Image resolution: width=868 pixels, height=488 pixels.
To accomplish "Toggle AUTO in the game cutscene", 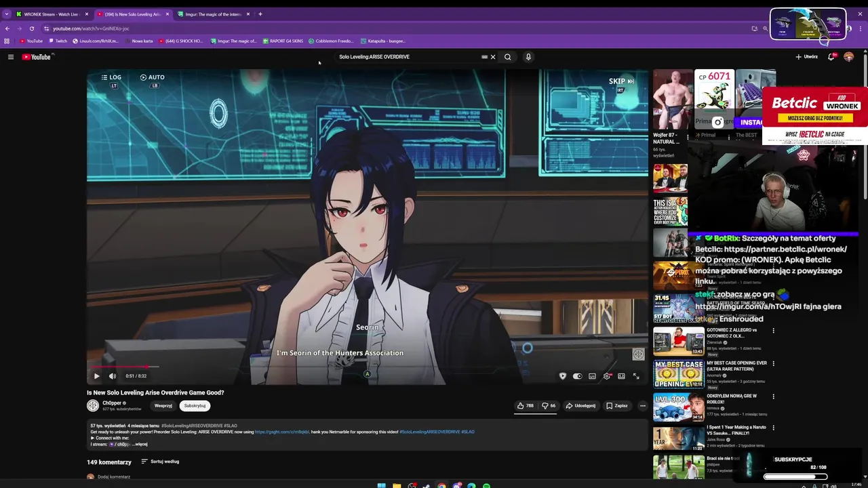I will pyautogui.click(x=153, y=77).
